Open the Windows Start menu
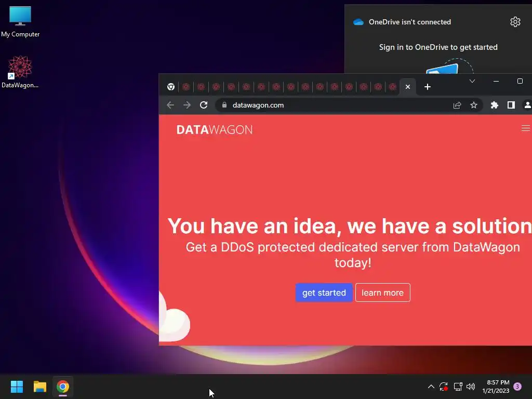The height and width of the screenshot is (399, 532). click(x=17, y=387)
